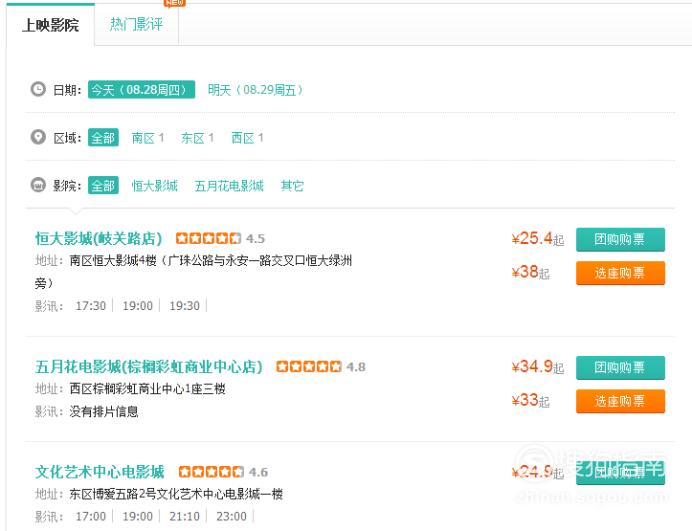This screenshot has height=531, width=692.
Task: Click the cinema icon beside 影院
Action: tap(38, 185)
